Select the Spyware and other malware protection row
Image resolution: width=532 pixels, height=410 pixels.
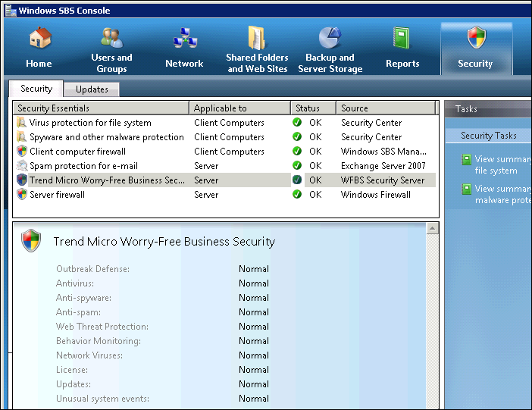pyautogui.click(x=226, y=136)
